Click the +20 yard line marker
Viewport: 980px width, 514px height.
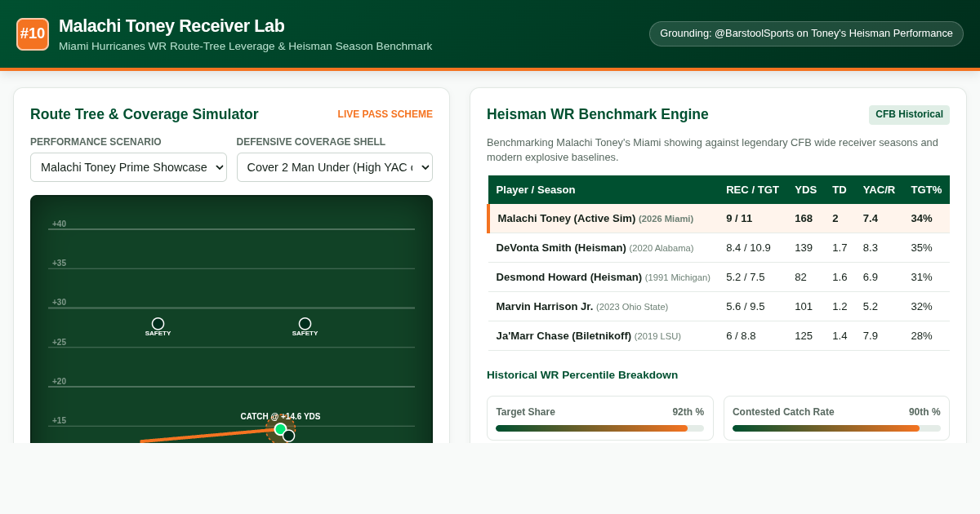pos(59,381)
